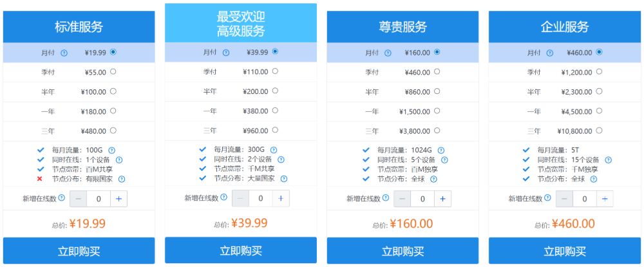
Task: Click the 最受欢迎 高级服务 plan header
Action: click(x=241, y=23)
